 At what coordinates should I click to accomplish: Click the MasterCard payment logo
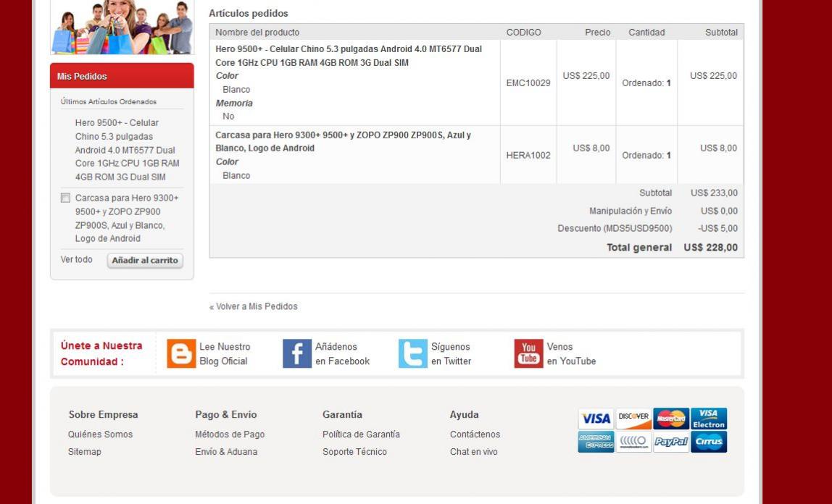[x=671, y=419]
